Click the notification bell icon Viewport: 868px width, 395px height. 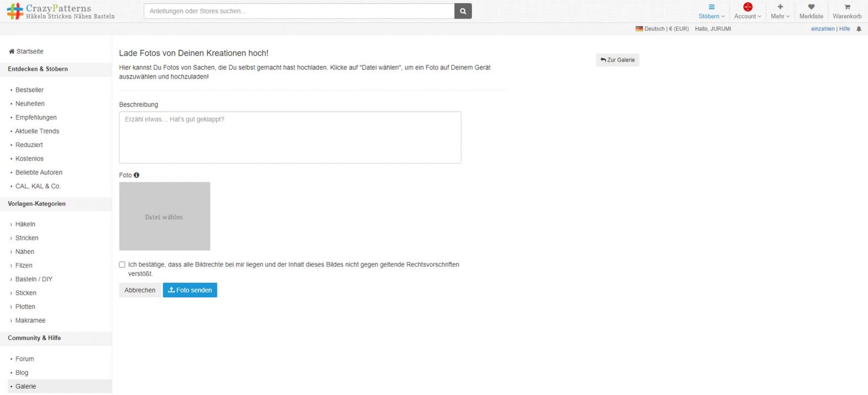click(859, 29)
